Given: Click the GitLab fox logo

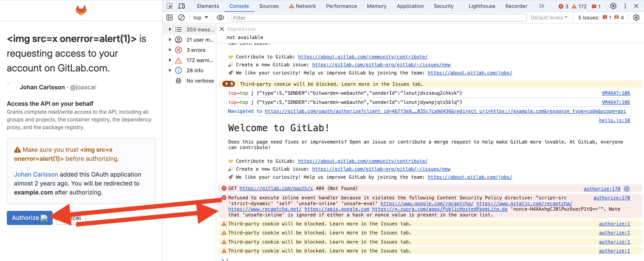Looking at the screenshot, I should coord(81,10).
